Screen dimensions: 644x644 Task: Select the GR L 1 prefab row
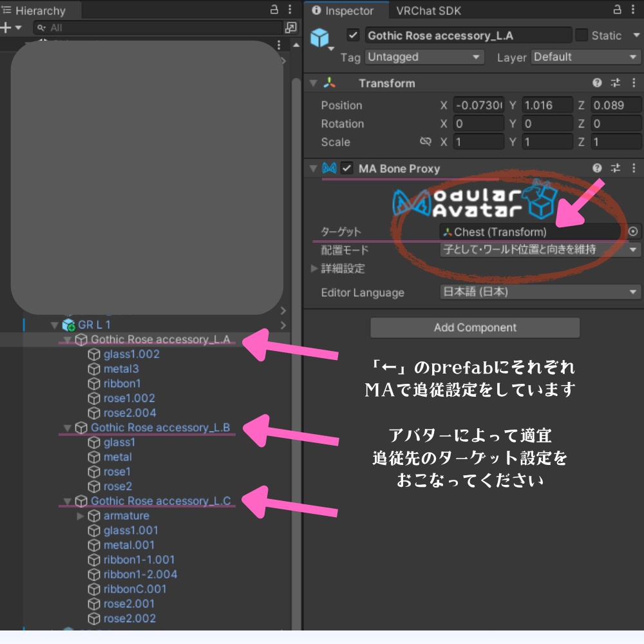coord(144,325)
